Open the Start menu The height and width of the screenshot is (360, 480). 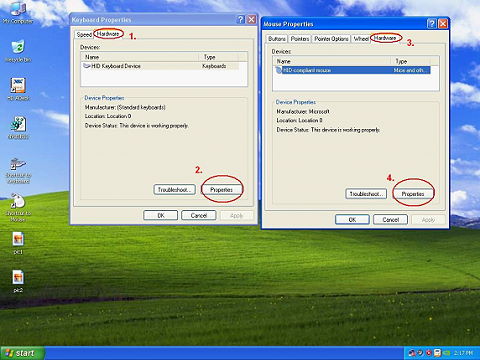click(22, 353)
